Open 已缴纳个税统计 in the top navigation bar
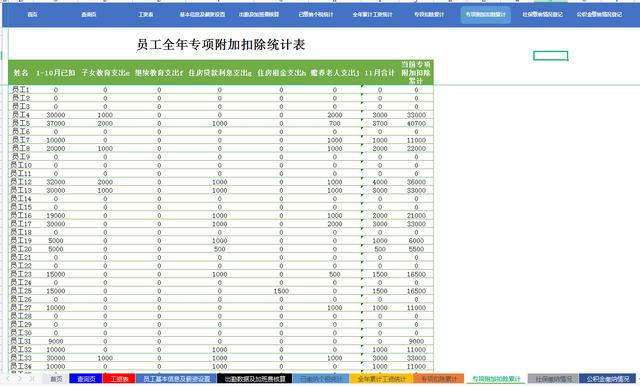This screenshot has height=386, width=640. point(316,14)
